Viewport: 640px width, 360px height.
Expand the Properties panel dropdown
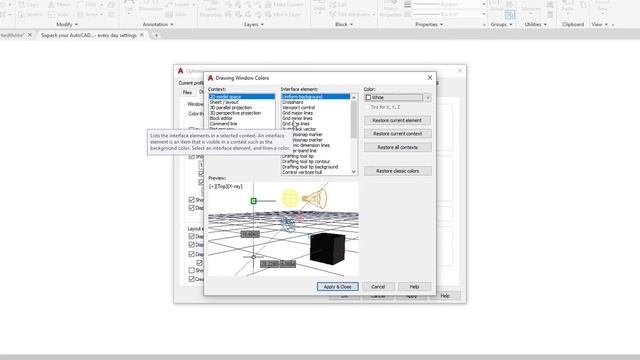429,24
